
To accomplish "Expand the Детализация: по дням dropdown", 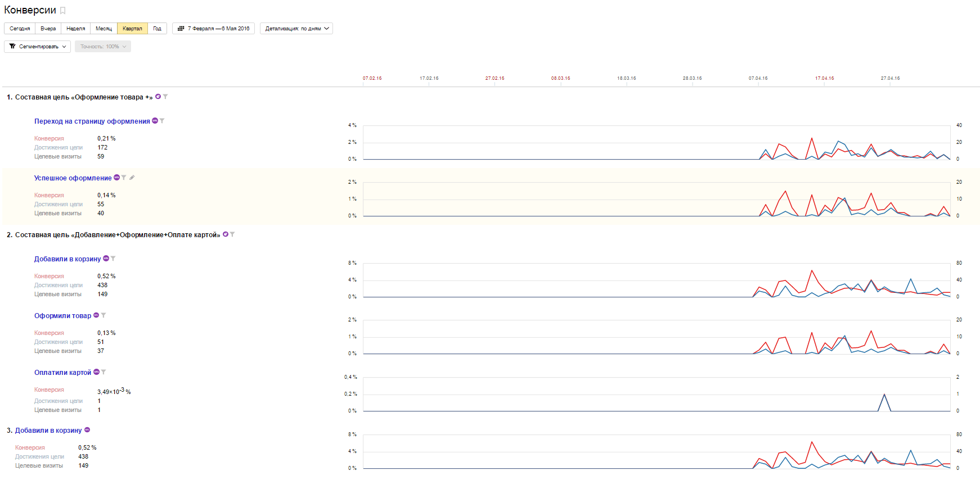I will pyautogui.click(x=296, y=29).
